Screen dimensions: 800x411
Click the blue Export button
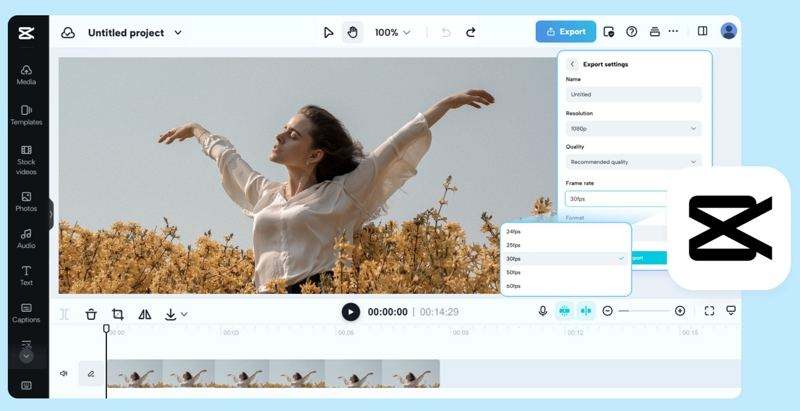565,32
